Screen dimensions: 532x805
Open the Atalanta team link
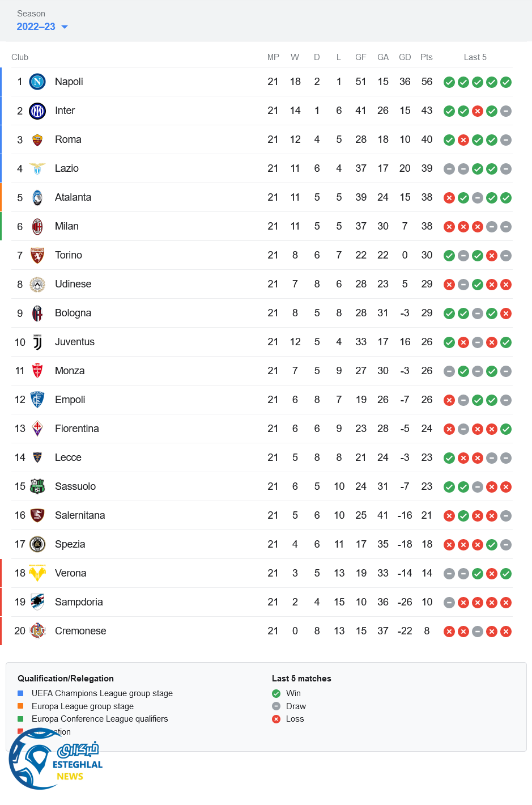[x=73, y=197]
